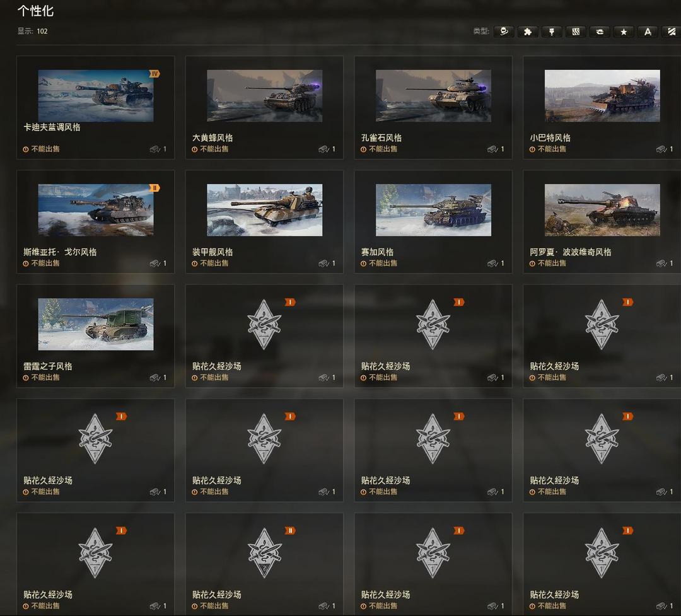Click the 斯维亚托·戈尔风格 name label

point(60,252)
